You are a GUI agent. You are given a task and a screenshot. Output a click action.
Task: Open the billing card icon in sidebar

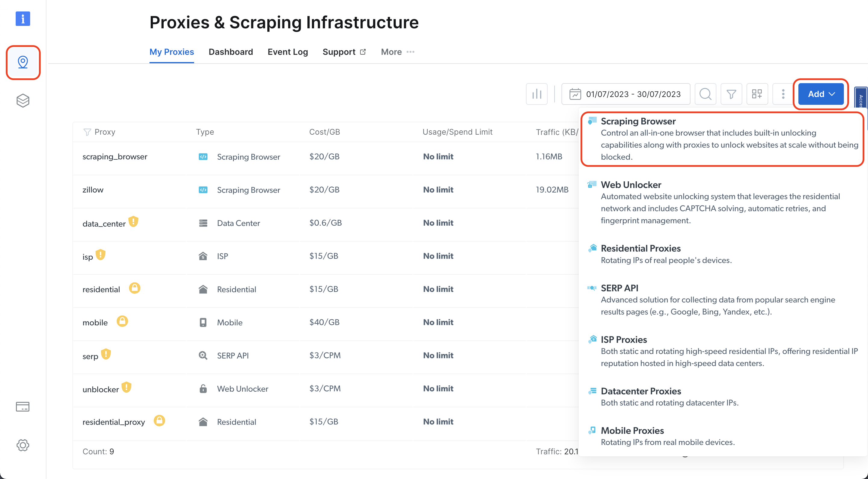23,407
